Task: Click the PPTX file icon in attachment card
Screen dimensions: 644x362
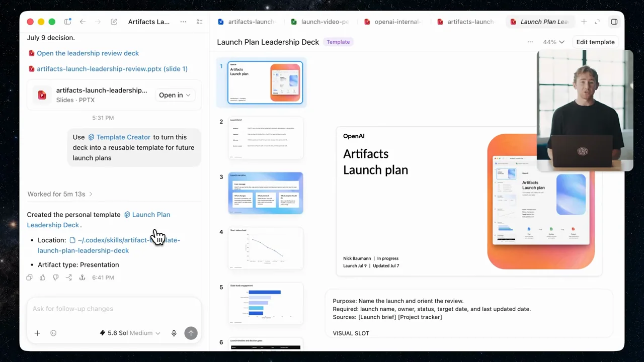Action: pyautogui.click(x=42, y=95)
